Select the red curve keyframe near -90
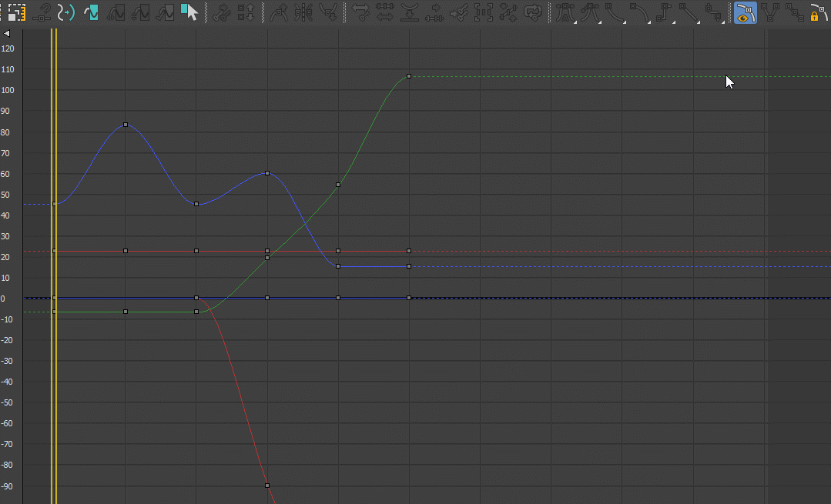Image resolution: width=831 pixels, height=504 pixels. 267,486
